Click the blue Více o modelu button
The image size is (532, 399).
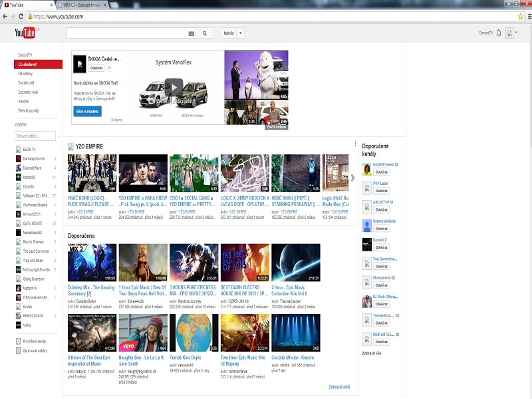[x=87, y=111]
